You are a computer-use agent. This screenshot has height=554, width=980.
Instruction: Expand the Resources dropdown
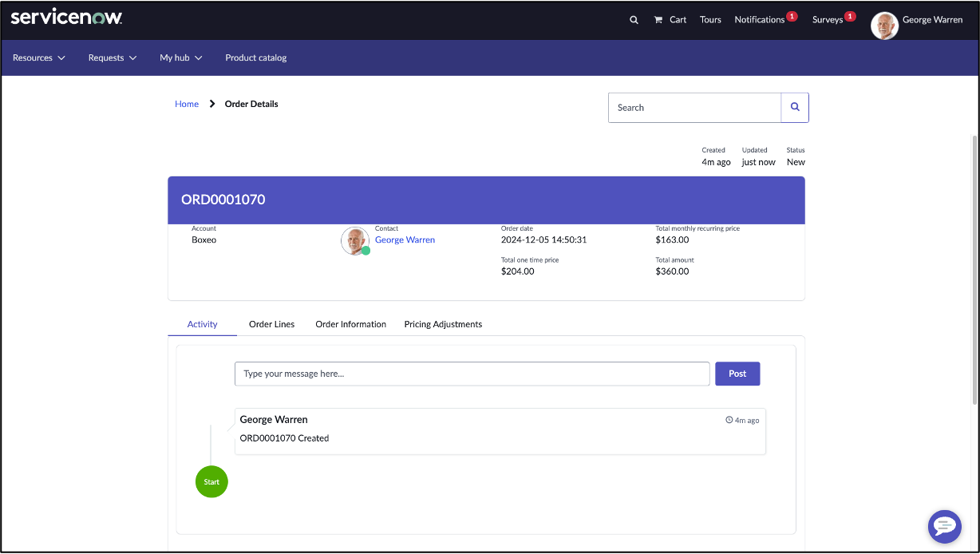[39, 57]
